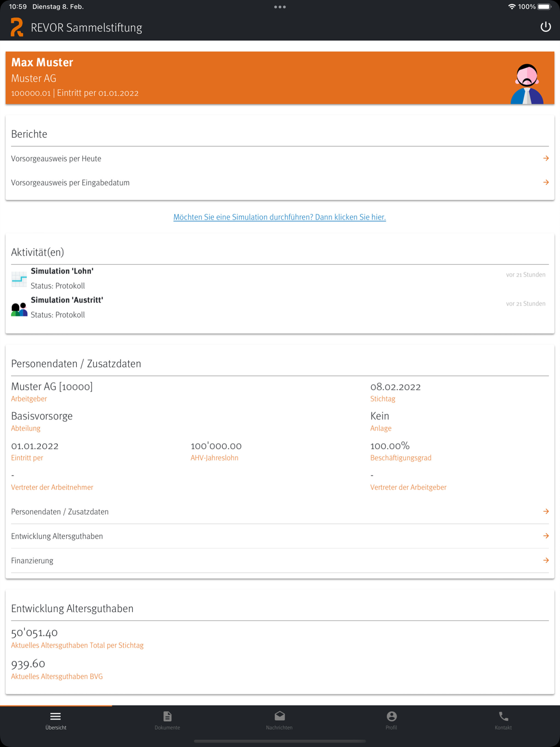
Task: Open the Entwicklung Altersguthaben list row
Action: point(280,536)
